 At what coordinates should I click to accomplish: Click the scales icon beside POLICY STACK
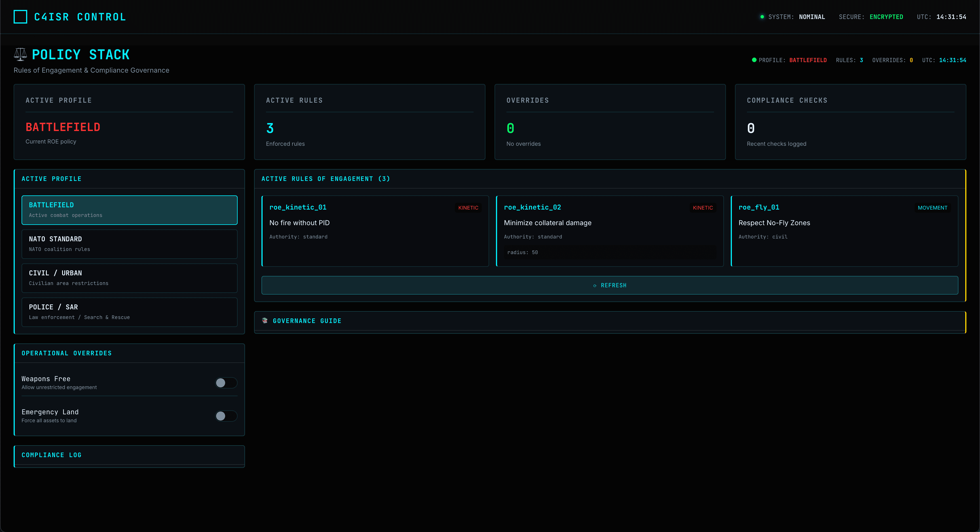(x=20, y=54)
